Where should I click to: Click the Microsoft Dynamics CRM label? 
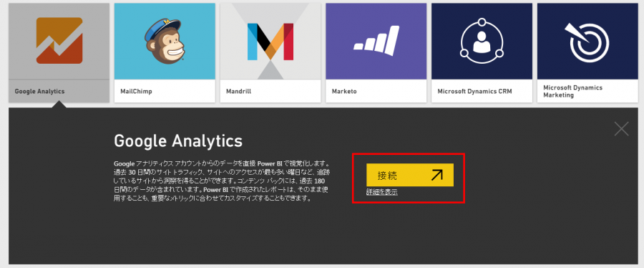[x=475, y=91]
